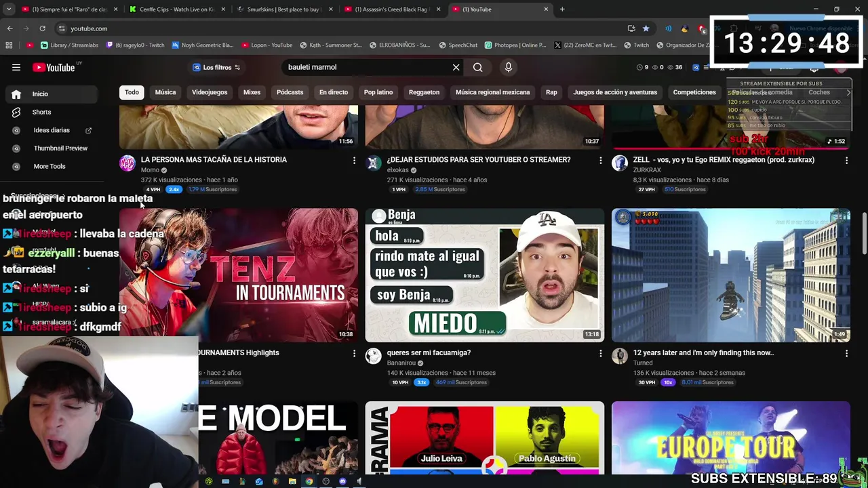Screen dimensions: 868x488
Task: Open OBS Studio from the taskbar
Action: pos(325,481)
